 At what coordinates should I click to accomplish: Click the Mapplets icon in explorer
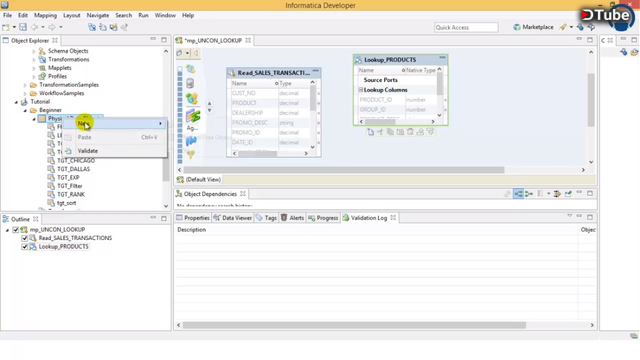[42, 68]
